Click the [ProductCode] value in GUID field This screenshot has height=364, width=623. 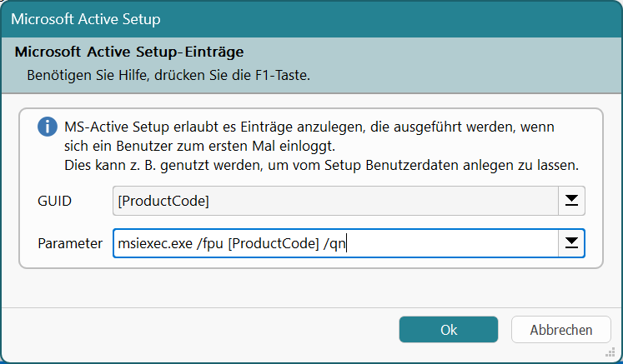pyautogui.click(x=163, y=202)
